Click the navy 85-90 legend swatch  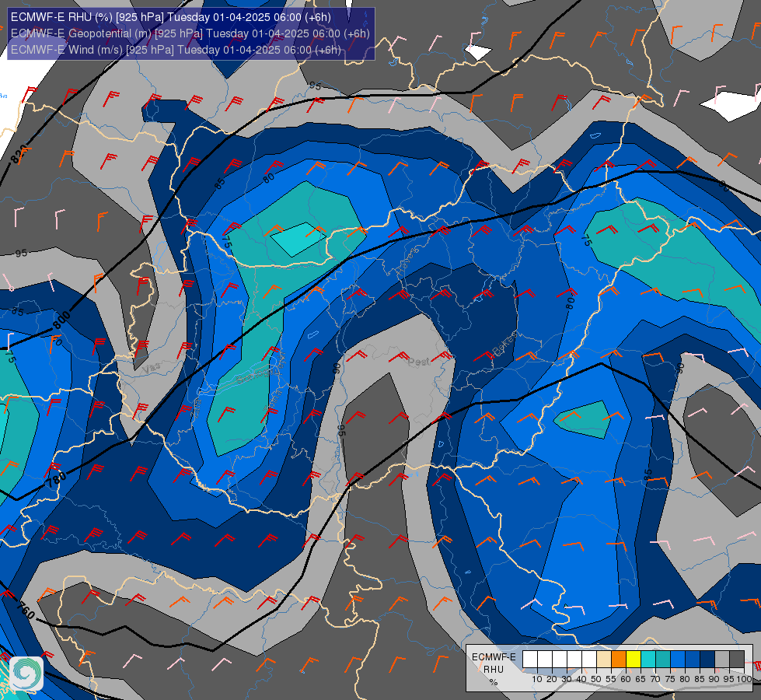707,659
